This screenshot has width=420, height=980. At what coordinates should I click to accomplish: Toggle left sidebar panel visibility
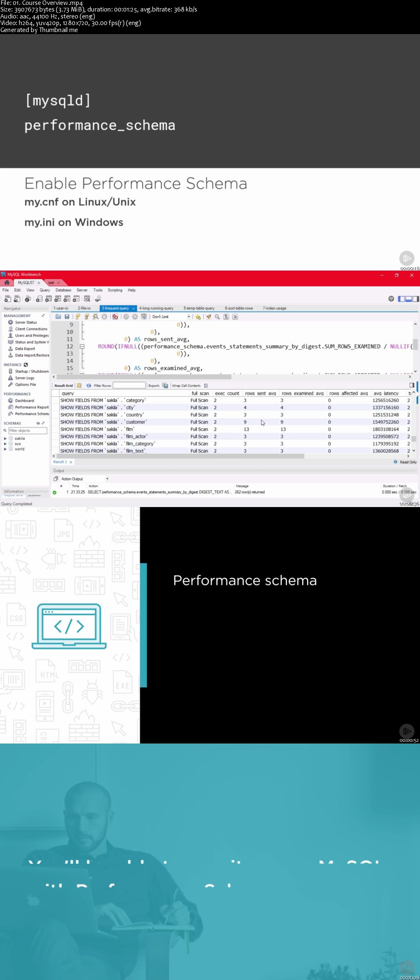(x=402, y=298)
